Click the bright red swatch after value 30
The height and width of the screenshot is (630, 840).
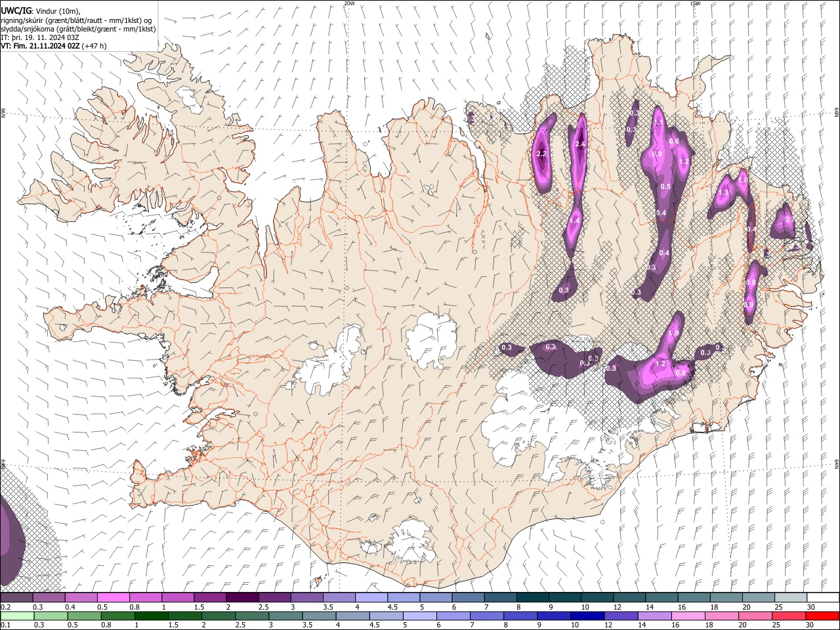(822, 616)
